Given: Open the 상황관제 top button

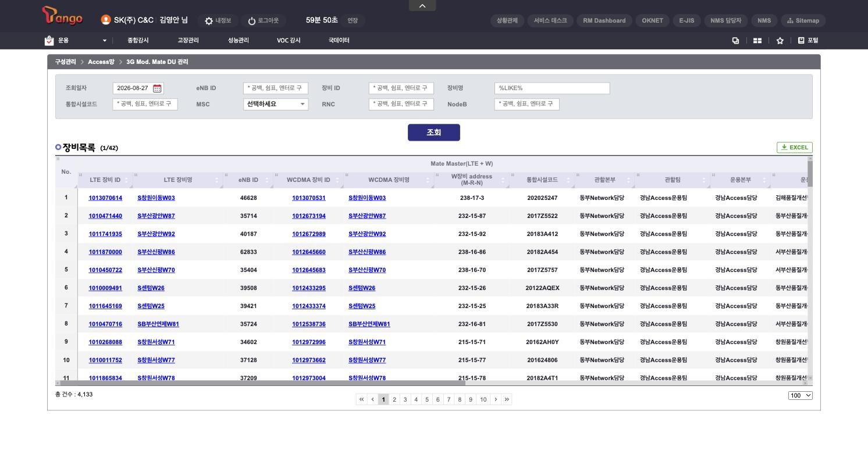Looking at the screenshot, I should coord(507,20).
